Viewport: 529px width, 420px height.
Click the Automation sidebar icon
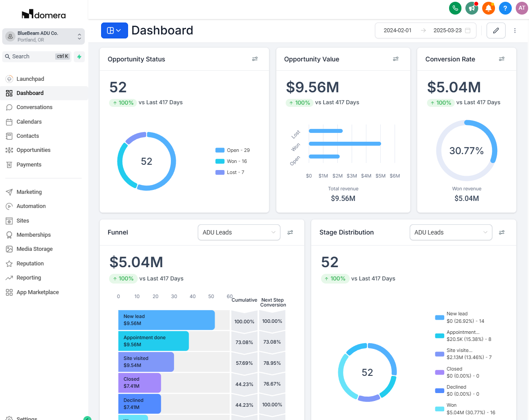coord(9,206)
